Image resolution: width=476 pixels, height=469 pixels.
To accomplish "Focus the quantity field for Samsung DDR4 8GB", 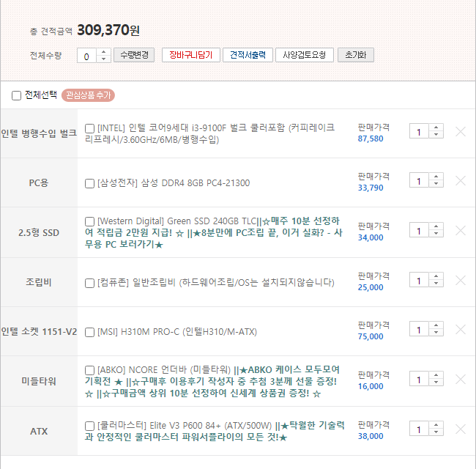I will pos(419,180).
